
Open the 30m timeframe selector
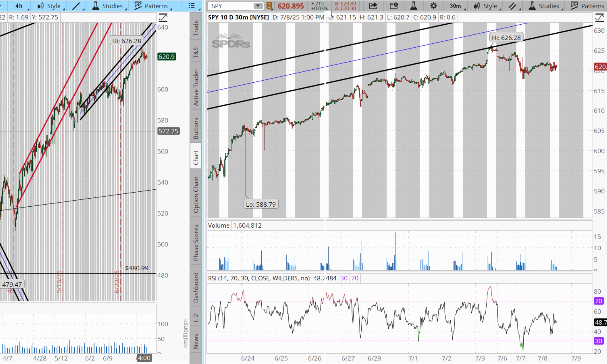point(456,6)
